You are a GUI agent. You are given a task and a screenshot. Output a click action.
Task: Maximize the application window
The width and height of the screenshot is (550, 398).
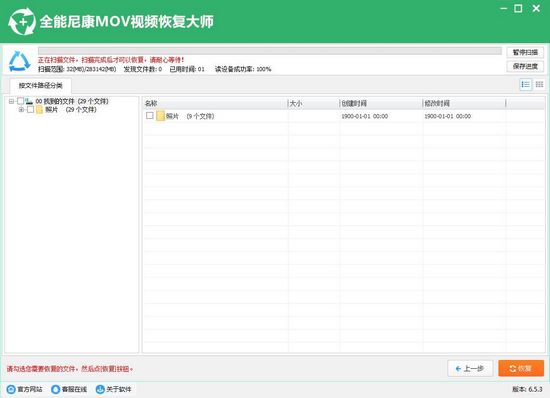click(x=518, y=8)
